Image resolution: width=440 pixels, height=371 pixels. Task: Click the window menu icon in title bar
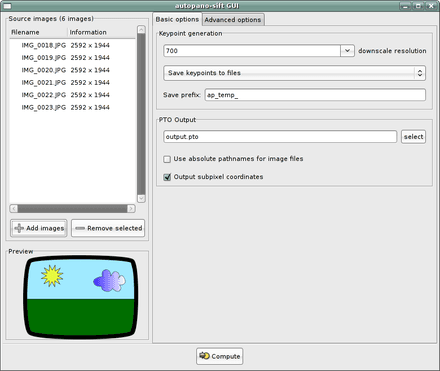click(x=7, y=6)
